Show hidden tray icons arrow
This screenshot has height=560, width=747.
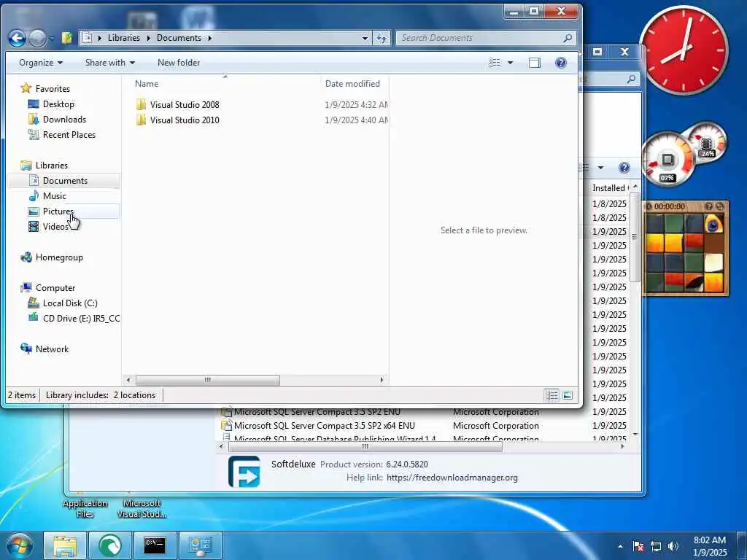point(620,546)
